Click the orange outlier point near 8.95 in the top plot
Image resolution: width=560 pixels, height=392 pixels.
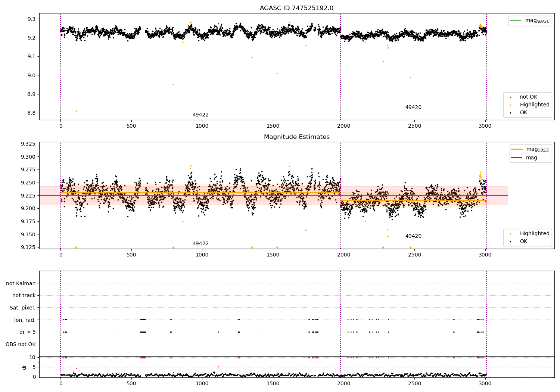tap(173, 84)
